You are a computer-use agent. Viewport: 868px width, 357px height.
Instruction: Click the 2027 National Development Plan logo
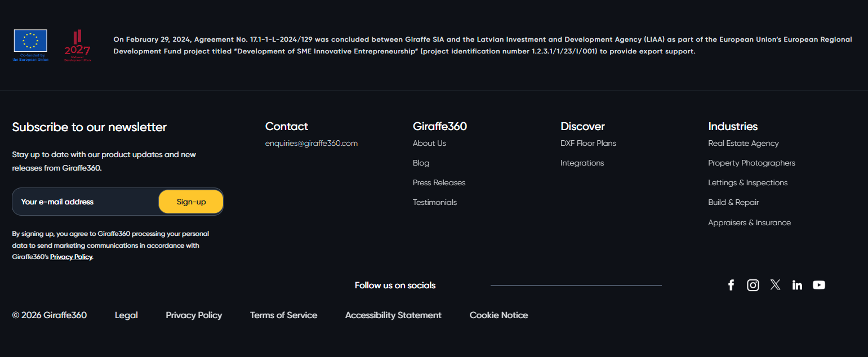point(77,45)
